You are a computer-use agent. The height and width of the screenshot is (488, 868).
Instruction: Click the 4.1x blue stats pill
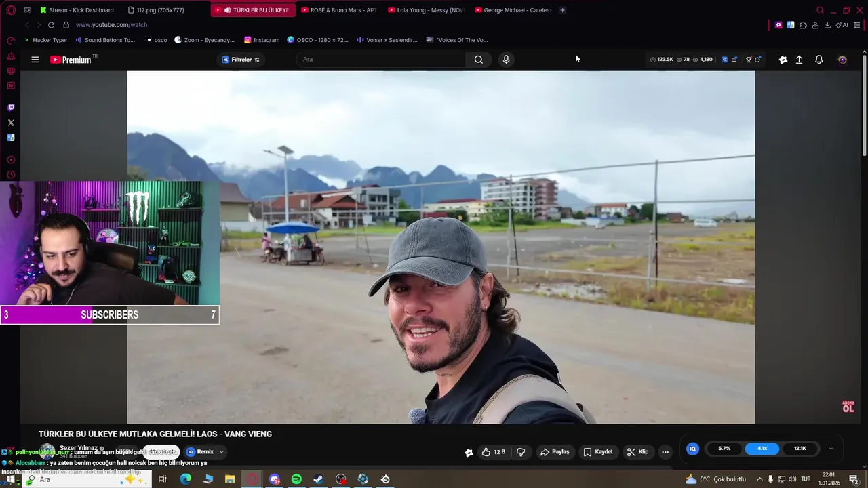pyautogui.click(x=762, y=449)
